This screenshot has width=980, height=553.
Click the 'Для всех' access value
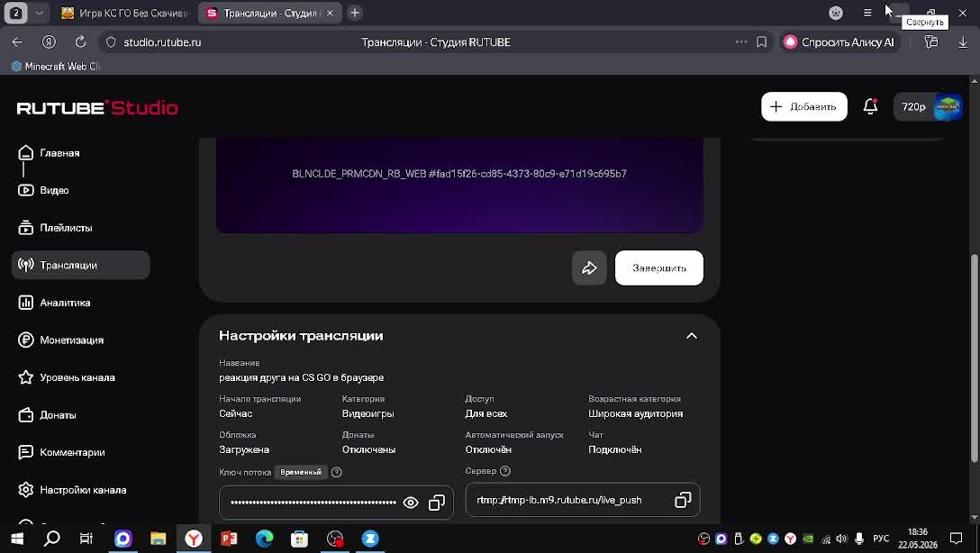(x=485, y=413)
